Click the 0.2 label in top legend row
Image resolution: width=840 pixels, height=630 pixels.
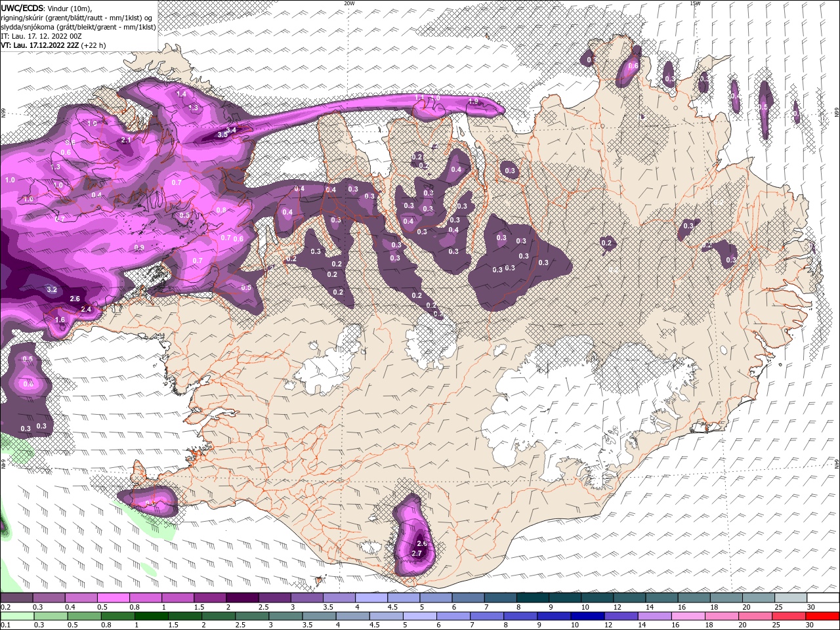coord(5,607)
